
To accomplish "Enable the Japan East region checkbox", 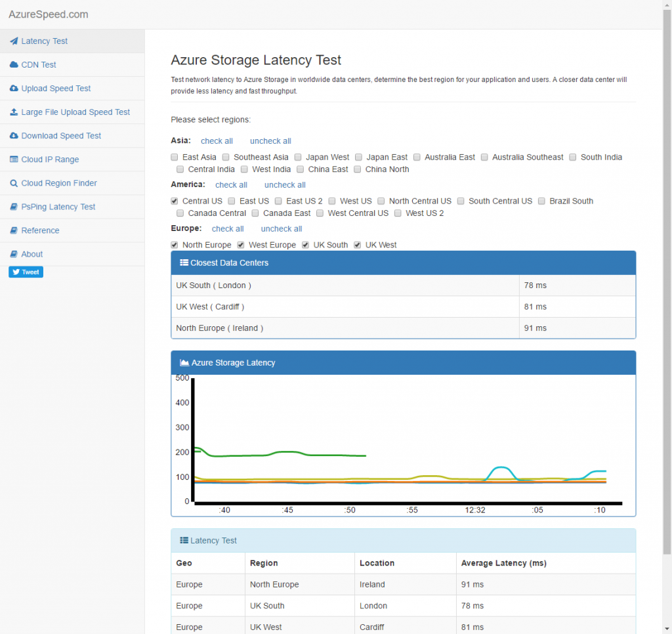I will pos(358,157).
